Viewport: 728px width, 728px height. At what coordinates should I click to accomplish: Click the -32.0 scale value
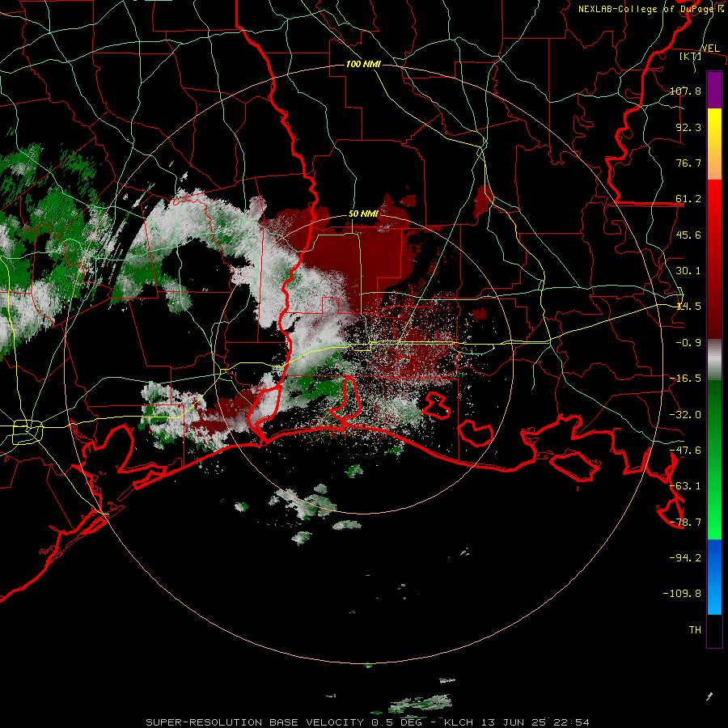[x=685, y=415]
